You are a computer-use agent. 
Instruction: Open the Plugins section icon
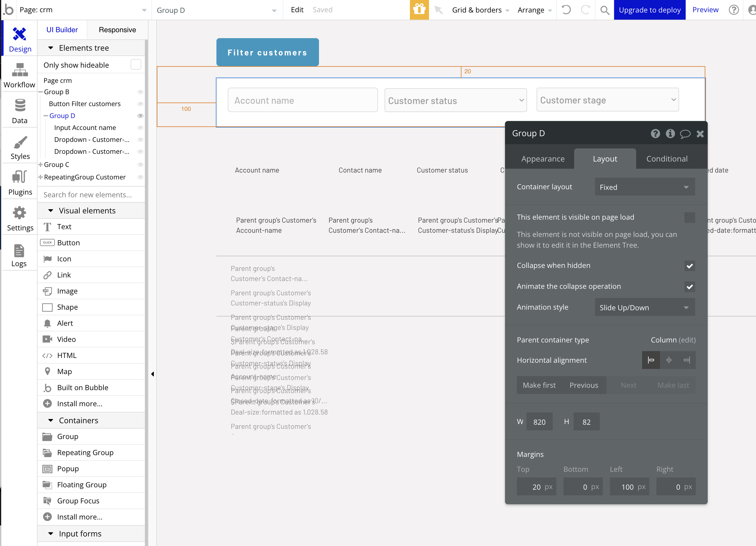tap(20, 177)
